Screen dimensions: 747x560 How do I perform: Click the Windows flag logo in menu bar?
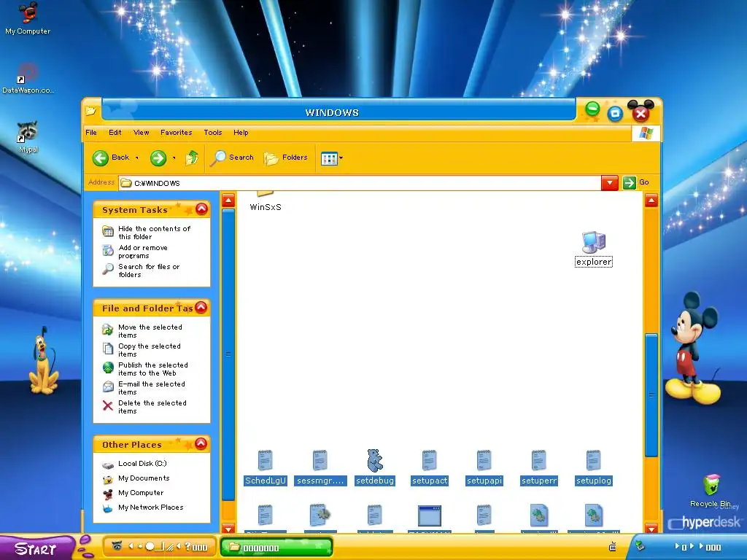[x=646, y=133]
